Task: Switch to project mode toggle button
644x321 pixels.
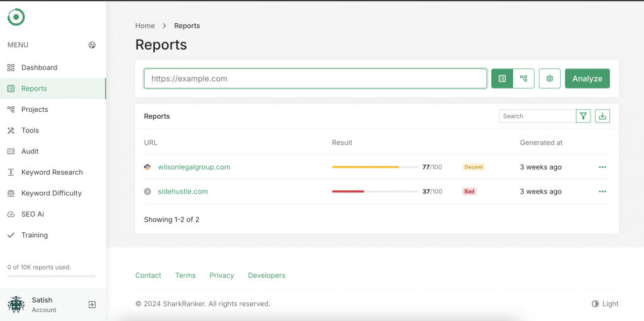Action: [524, 79]
